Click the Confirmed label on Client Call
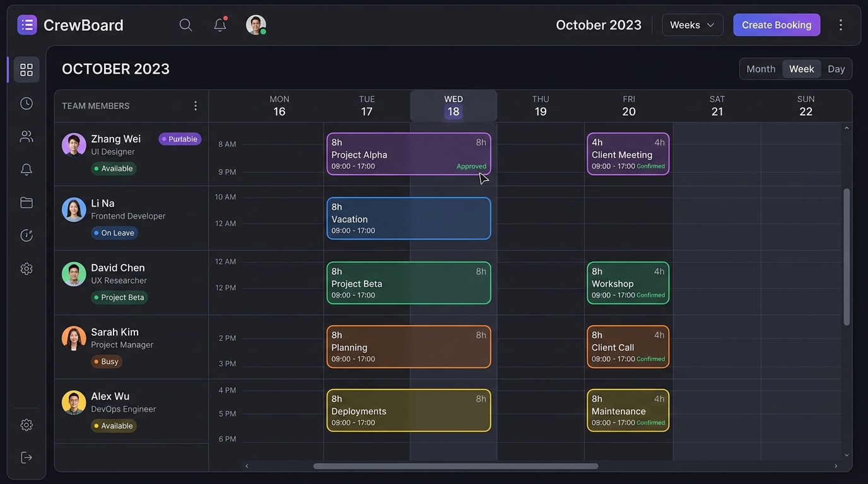 pyautogui.click(x=650, y=359)
